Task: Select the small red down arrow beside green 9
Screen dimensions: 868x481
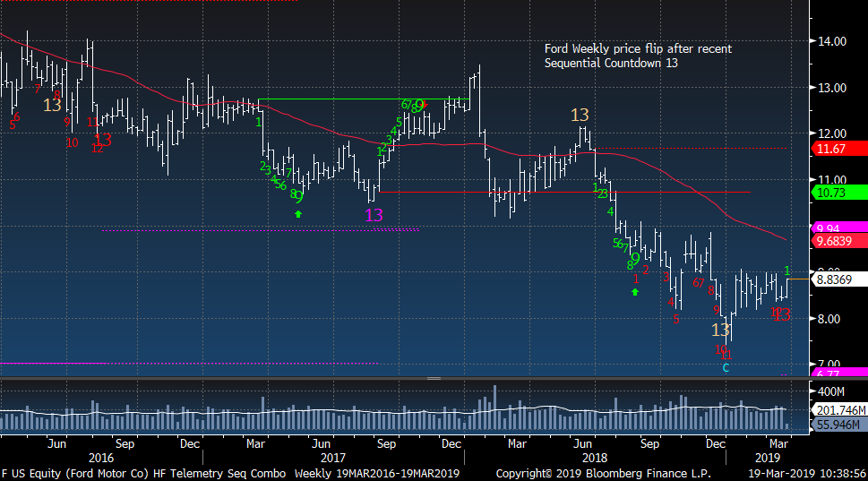Action: tap(425, 105)
